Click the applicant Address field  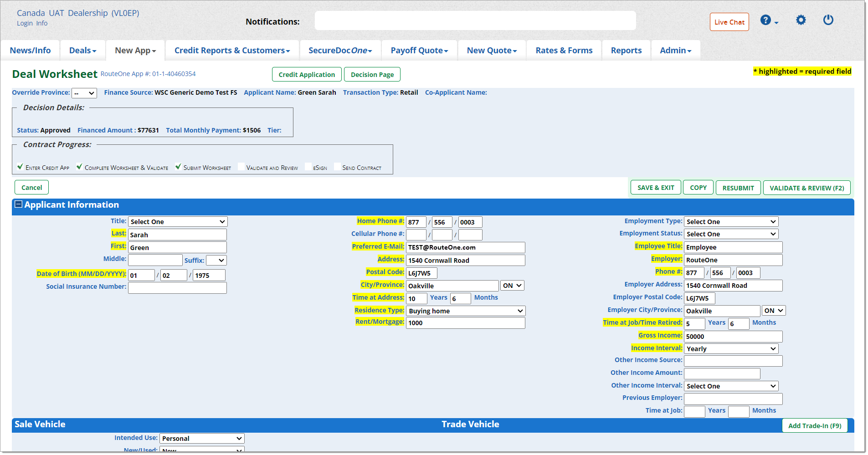tap(466, 261)
